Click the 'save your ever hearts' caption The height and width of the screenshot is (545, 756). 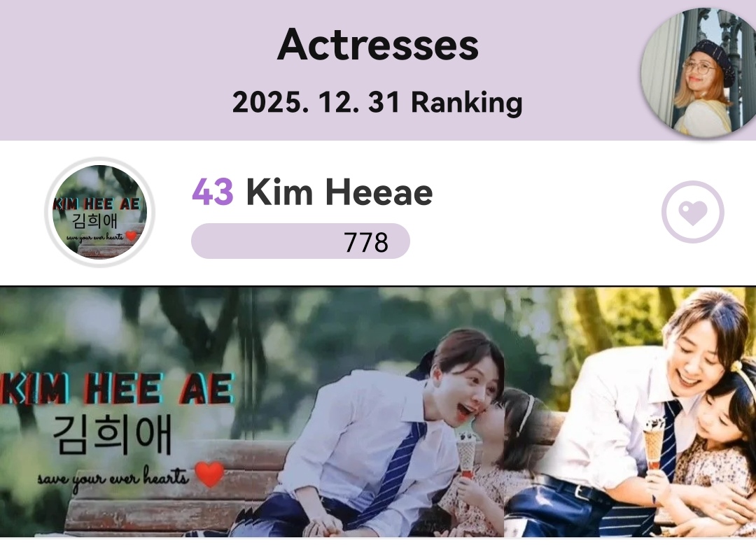(x=113, y=477)
